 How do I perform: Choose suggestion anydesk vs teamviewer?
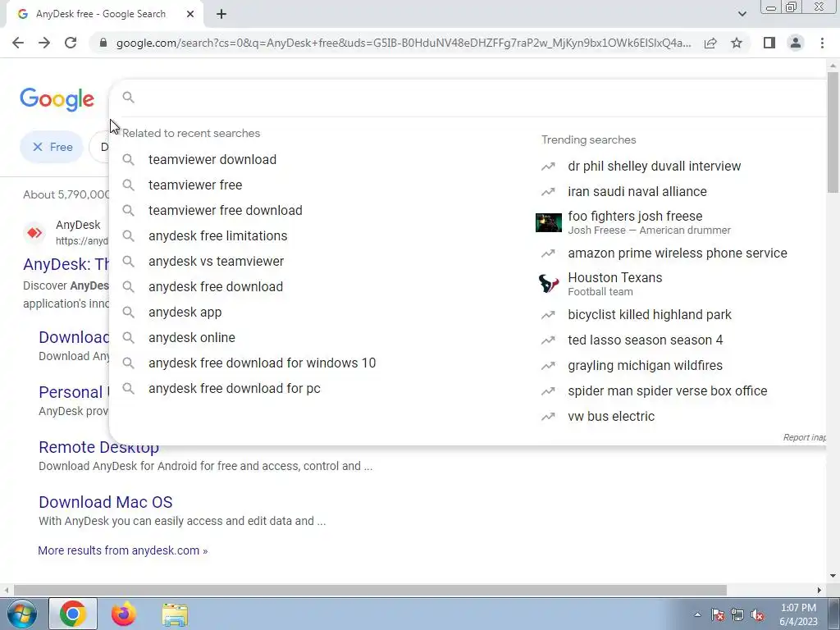pyautogui.click(x=216, y=262)
